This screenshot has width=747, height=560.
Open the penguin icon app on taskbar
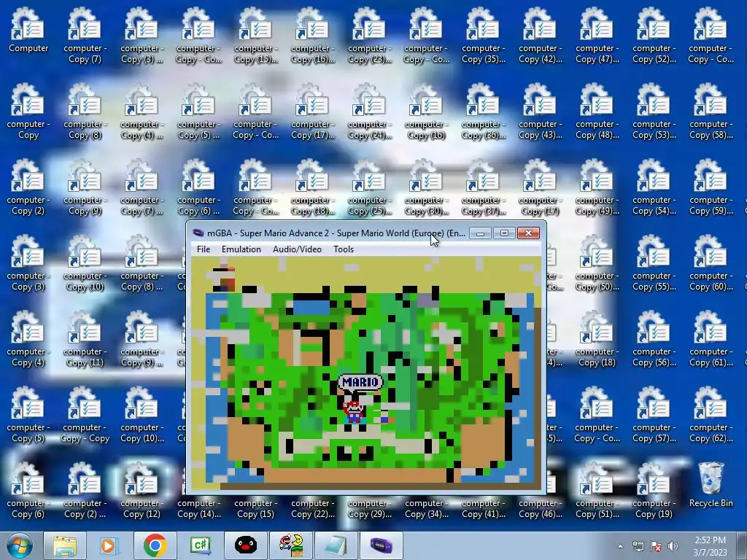tap(245, 545)
